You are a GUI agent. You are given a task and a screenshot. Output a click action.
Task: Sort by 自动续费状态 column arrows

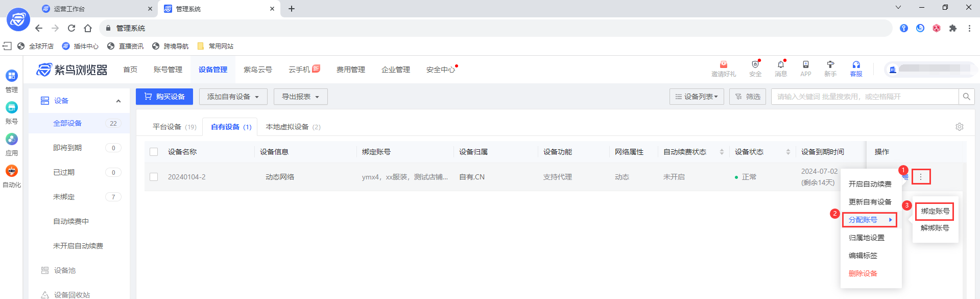pos(722,152)
